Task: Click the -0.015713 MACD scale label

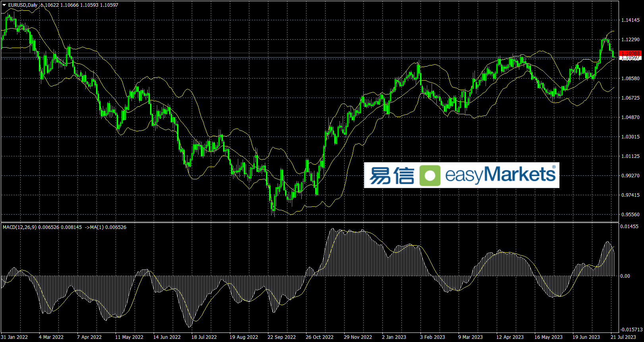Action: [x=631, y=330]
